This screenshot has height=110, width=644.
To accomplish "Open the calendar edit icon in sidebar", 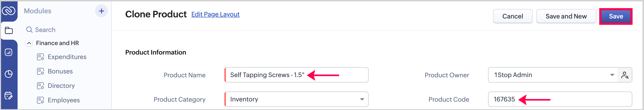I will (x=9, y=96).
